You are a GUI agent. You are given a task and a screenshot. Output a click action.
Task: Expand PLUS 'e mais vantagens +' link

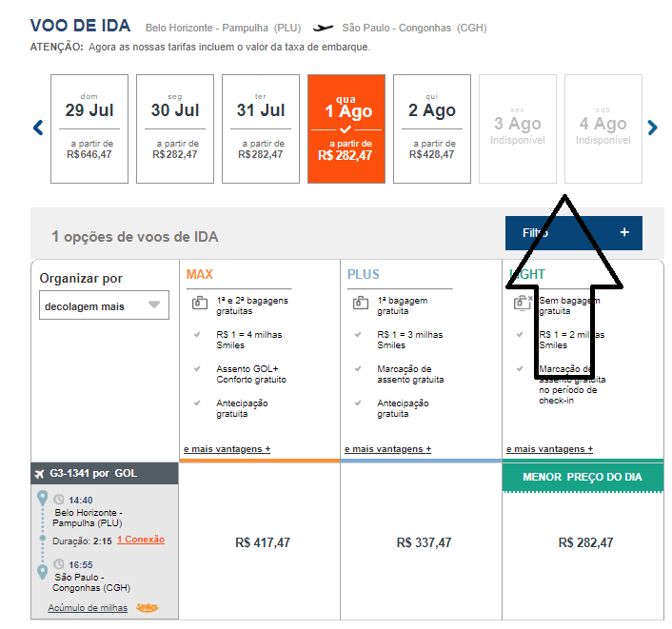click(387, 449)
